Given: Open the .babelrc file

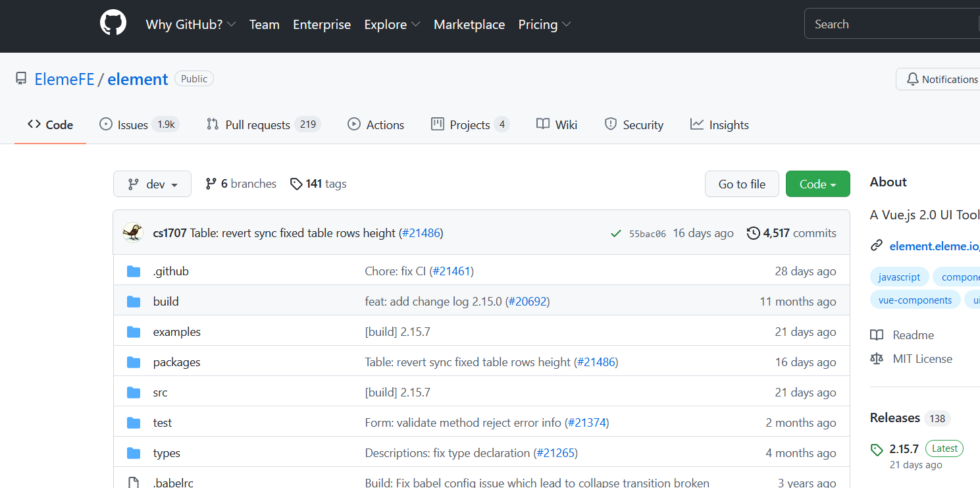Looking at the screenshot, I should pyautogui.click(x=173, y=483).
